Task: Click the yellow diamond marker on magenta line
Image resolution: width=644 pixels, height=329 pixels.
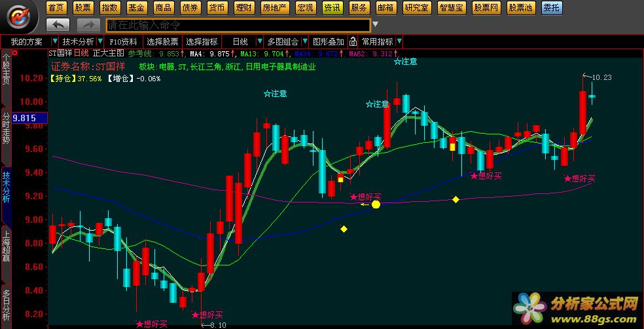Action: point(456,199)
